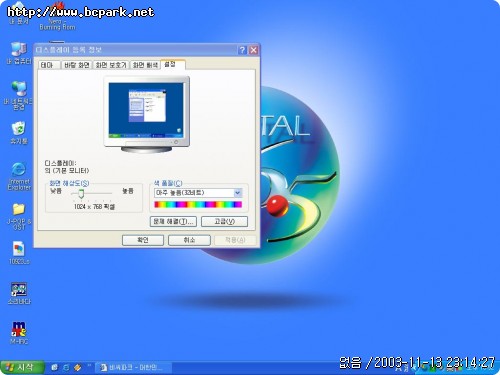Open the mIRC desktop icon
This screenshot has height=375, width=500.
click(19, 332)
